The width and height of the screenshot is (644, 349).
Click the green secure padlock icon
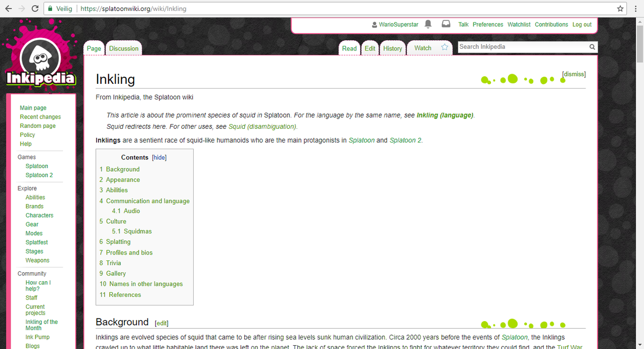tap(50, 9)
